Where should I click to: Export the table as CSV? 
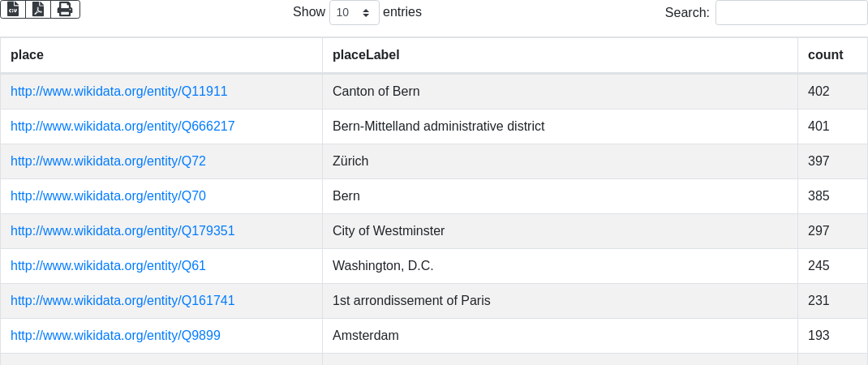[13, 9]
